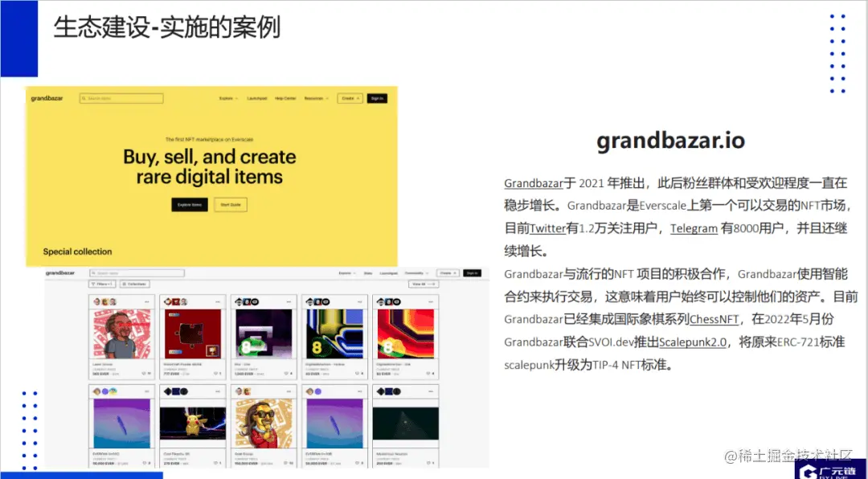
Task: Expand the Resources dropdown menu
Action: [x=316, y=99]
